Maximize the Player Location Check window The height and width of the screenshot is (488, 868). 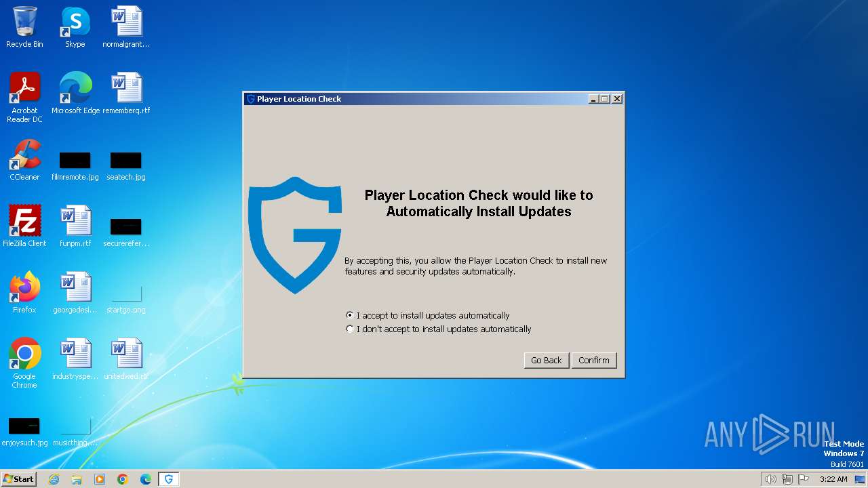[x=605, y=99]
